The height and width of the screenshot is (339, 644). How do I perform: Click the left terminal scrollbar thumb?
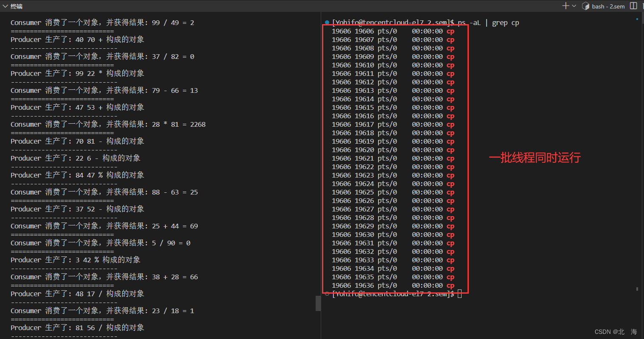coord(318,303)
